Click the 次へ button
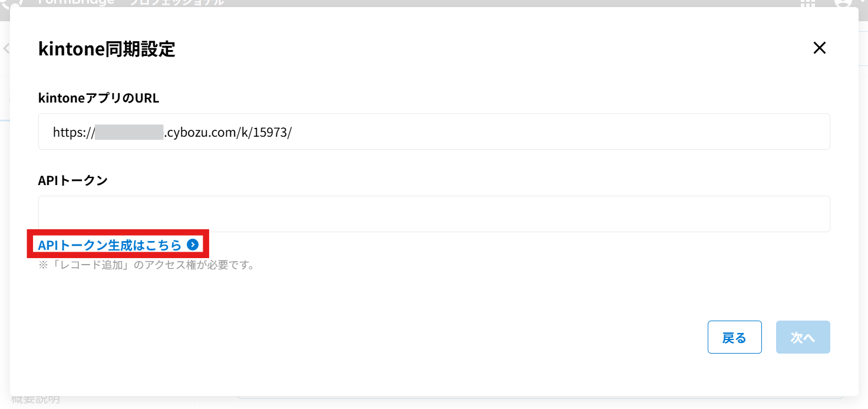 pos(803,337)
